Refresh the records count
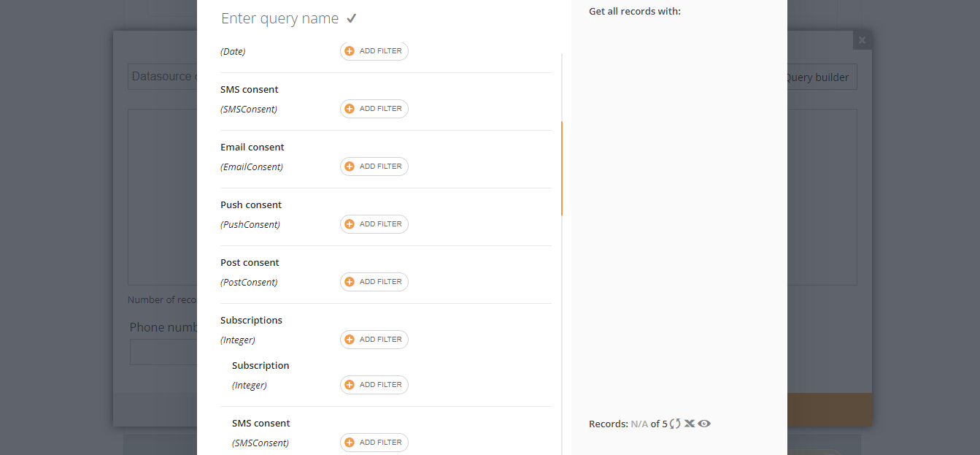The image size is (980, 455). 675,424
